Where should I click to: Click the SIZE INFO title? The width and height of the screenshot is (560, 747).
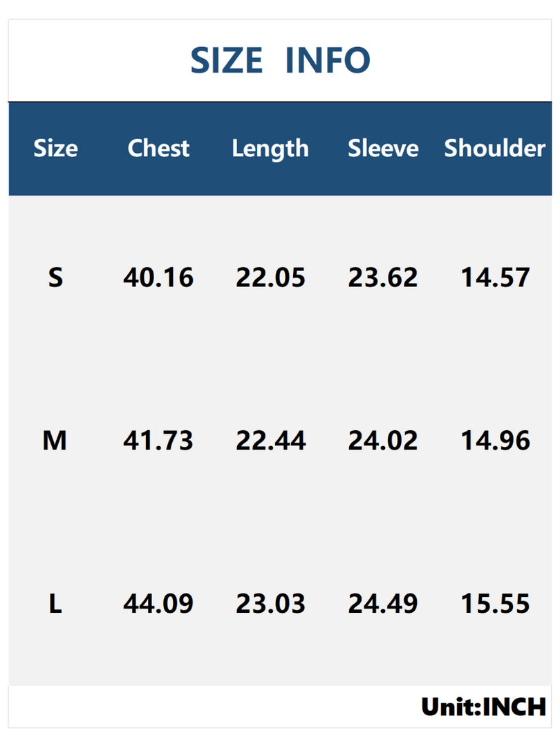(x=280, y=60)
